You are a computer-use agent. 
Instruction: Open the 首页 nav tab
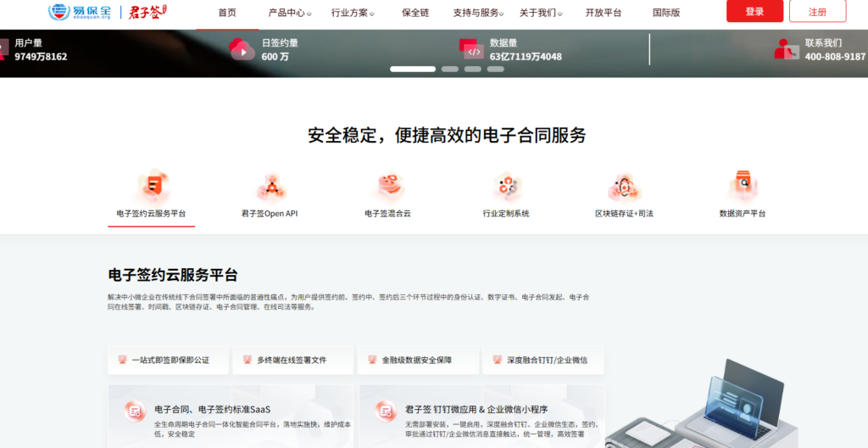[x=227, y=13]
